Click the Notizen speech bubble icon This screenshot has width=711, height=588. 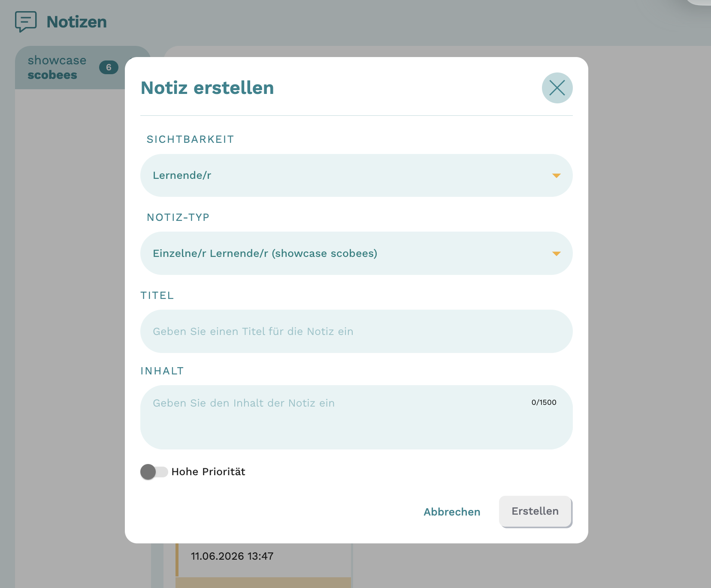pyautogui.click(x=26, y=21)
